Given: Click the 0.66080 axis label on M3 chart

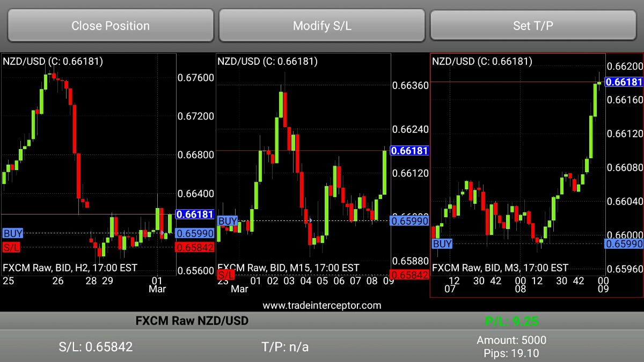Looking at the screenshot, I should [625, 167].
